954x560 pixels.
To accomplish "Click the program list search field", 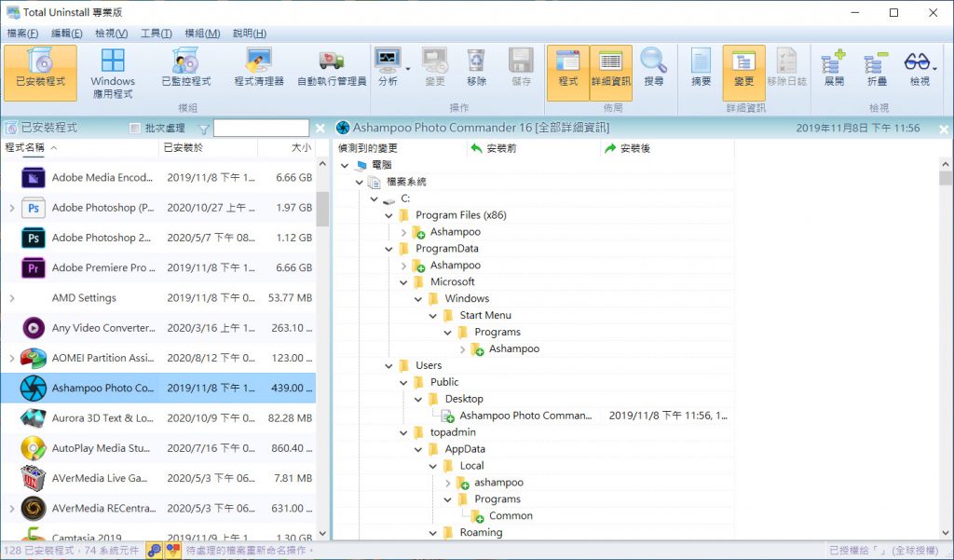I will point(261,129).
